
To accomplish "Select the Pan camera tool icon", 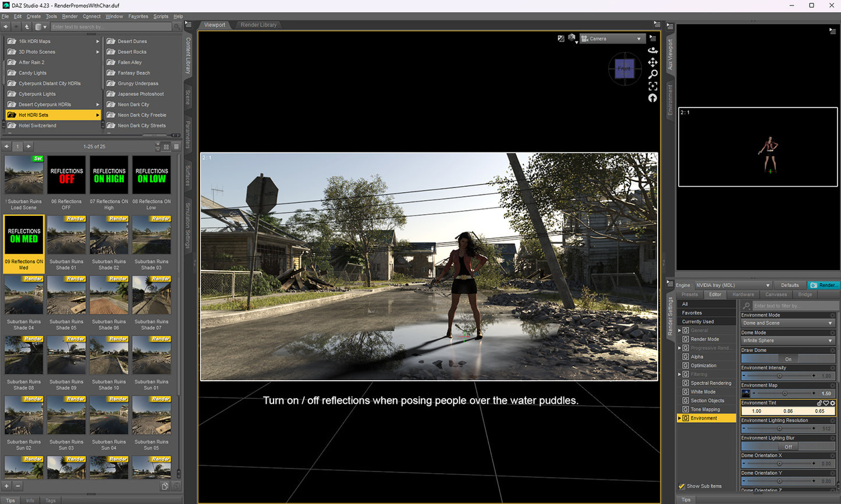I will (x=653, y=62).
